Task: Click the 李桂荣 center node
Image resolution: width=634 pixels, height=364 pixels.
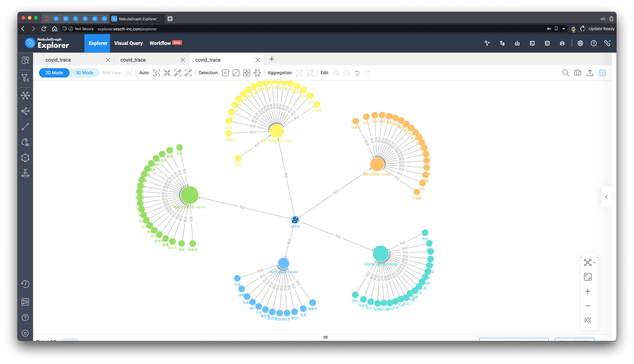Action: point(295,219)
